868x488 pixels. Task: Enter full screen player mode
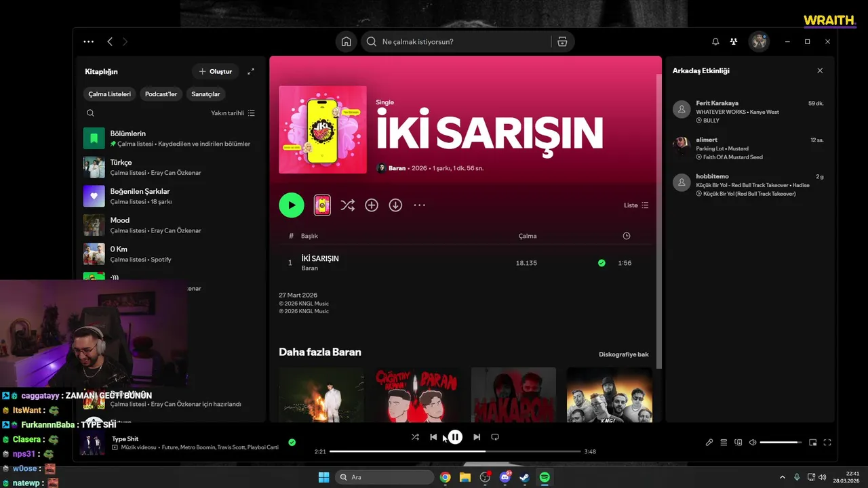pos(827,443)
